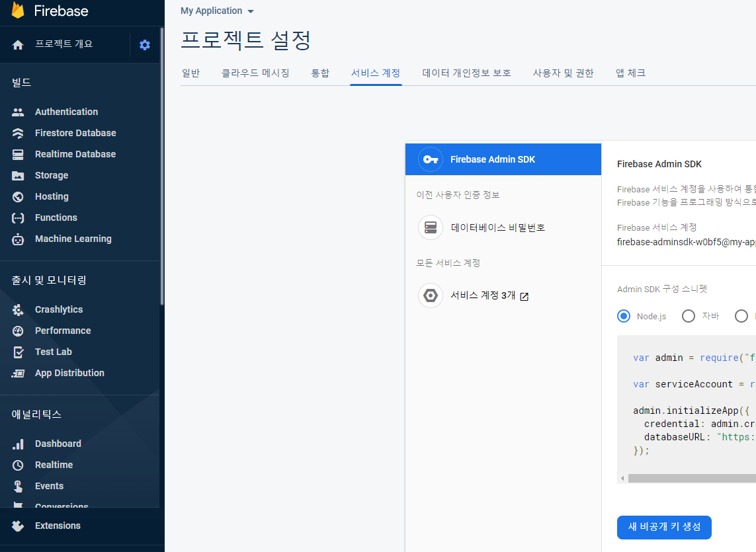The width and height of the screenshot is (756, 552).
Task: Click the service accounts hexagon icon
Action: point(431,296)
